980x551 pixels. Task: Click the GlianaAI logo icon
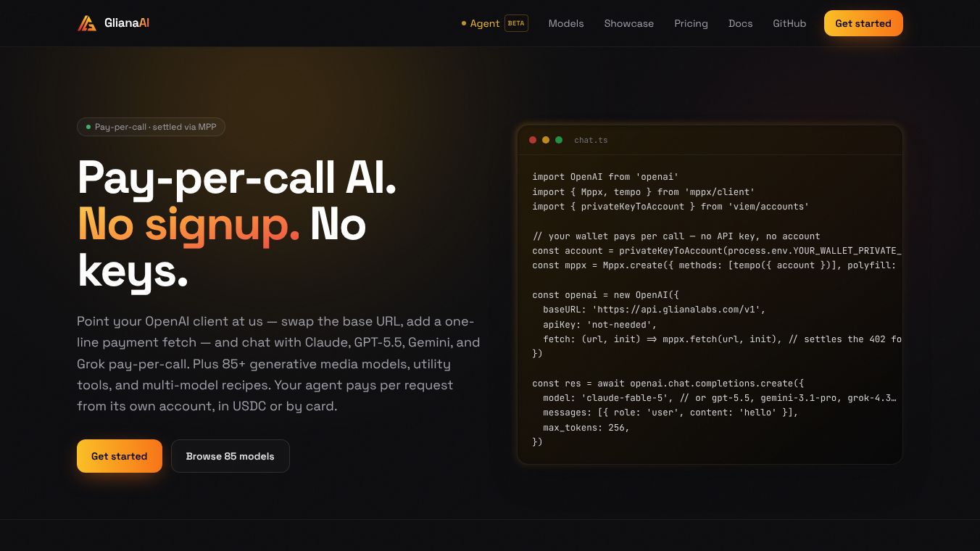pyautogui.click(x=87, y=23)
